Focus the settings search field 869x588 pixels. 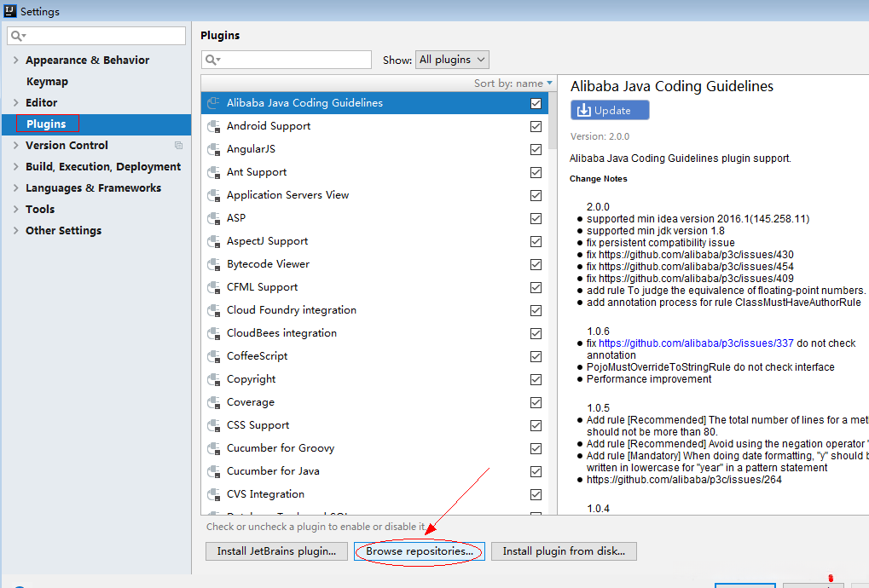[x=96, y=36]
